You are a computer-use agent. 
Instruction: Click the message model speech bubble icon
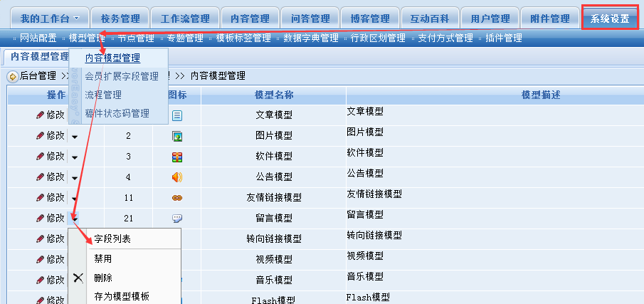177,218
